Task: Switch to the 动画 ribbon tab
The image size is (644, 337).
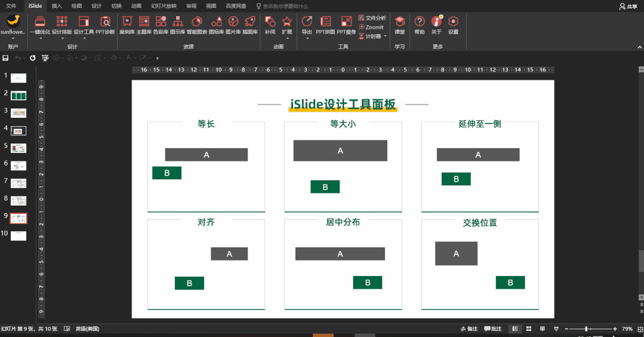Action: click(x=136, y=6)
